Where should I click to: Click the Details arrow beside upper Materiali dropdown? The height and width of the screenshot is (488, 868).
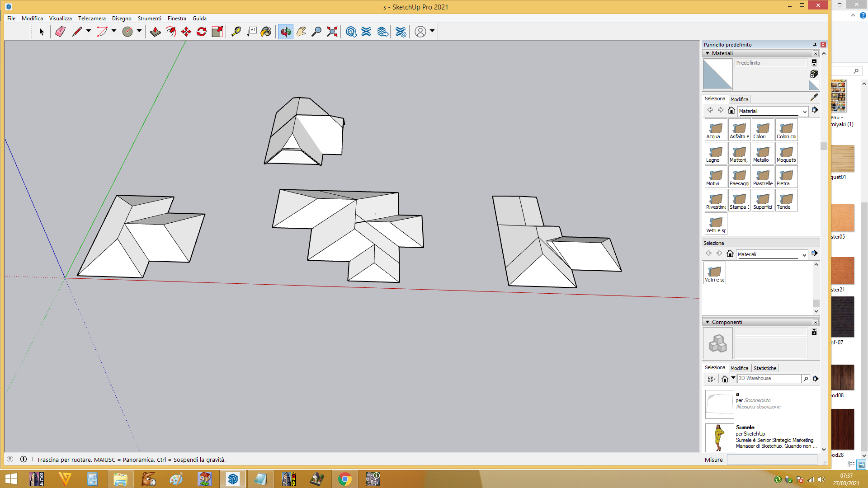[x=815, y=110]
